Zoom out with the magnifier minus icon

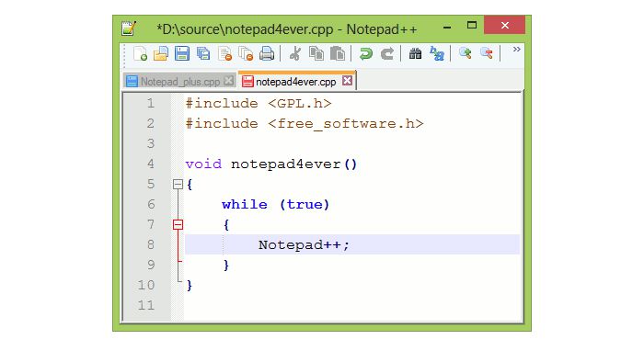[x=487, y=53]
